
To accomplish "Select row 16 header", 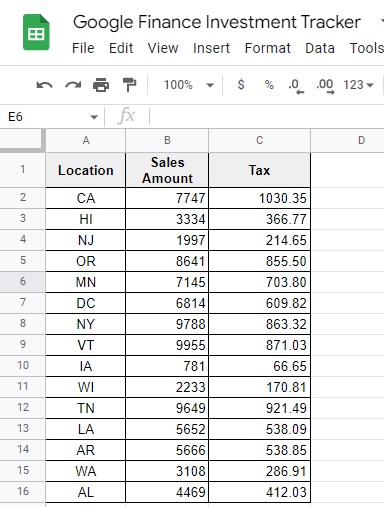I will point(22,492).
